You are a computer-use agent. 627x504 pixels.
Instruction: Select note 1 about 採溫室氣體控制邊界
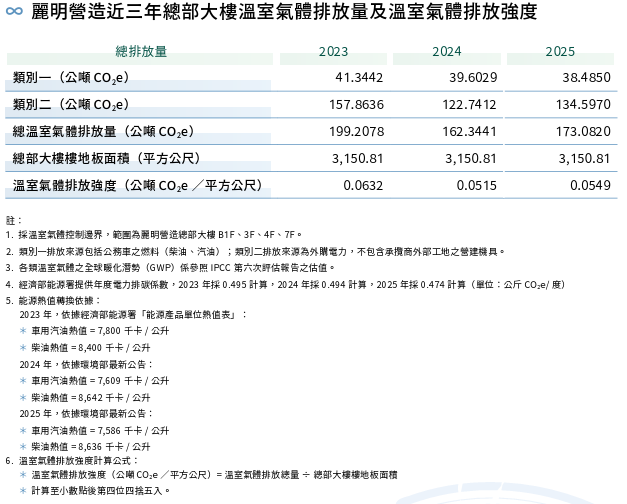[x=154, y=235]
